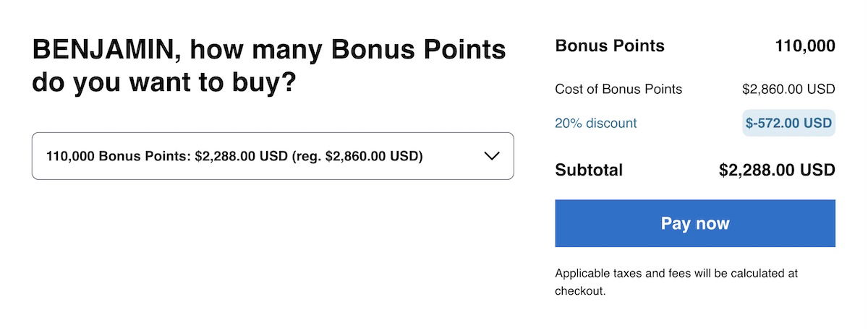This screenshot has height=333, width=868.
Task: Click the Cost of Bonus Points label
Action: [x=618, y=90]
